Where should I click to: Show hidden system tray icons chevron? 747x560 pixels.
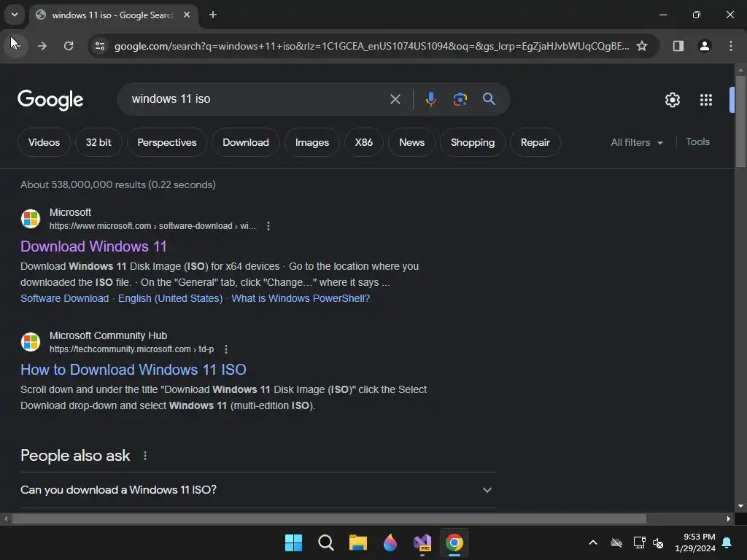click(x=592, y=542)
